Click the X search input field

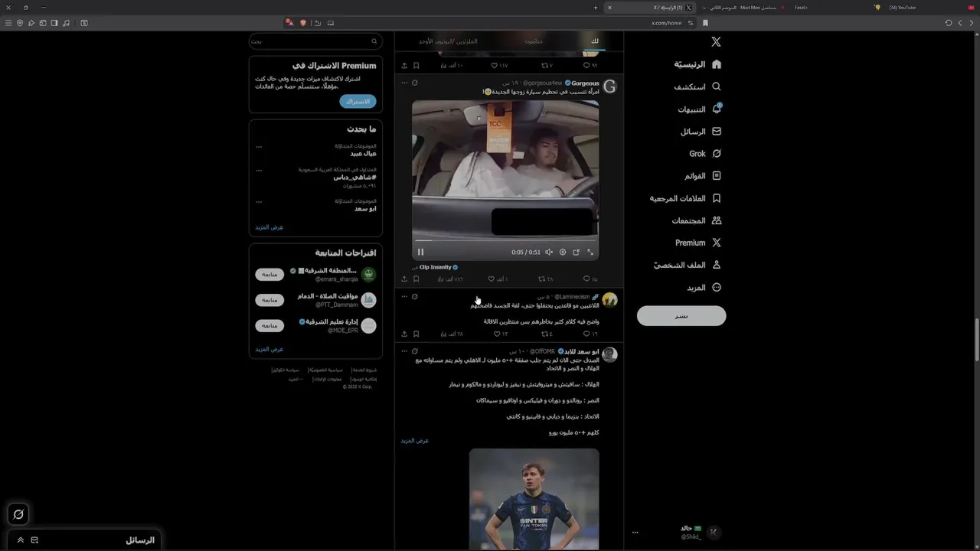pos(315,41)
